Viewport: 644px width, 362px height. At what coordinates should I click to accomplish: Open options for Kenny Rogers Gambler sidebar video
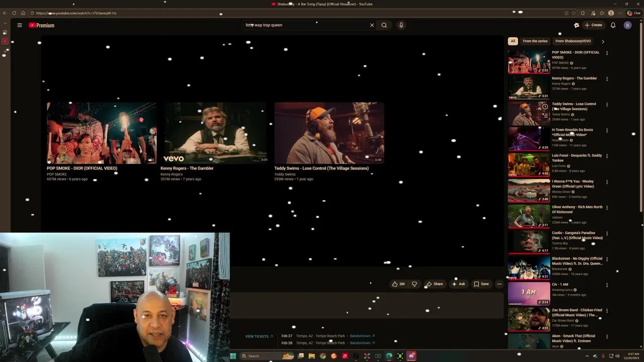[607, 79]
